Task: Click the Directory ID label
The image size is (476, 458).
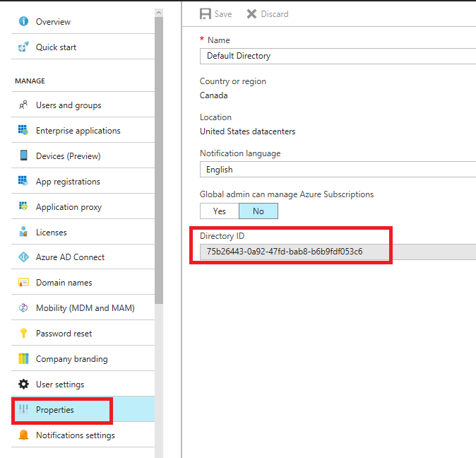Action: pos(222,236)
